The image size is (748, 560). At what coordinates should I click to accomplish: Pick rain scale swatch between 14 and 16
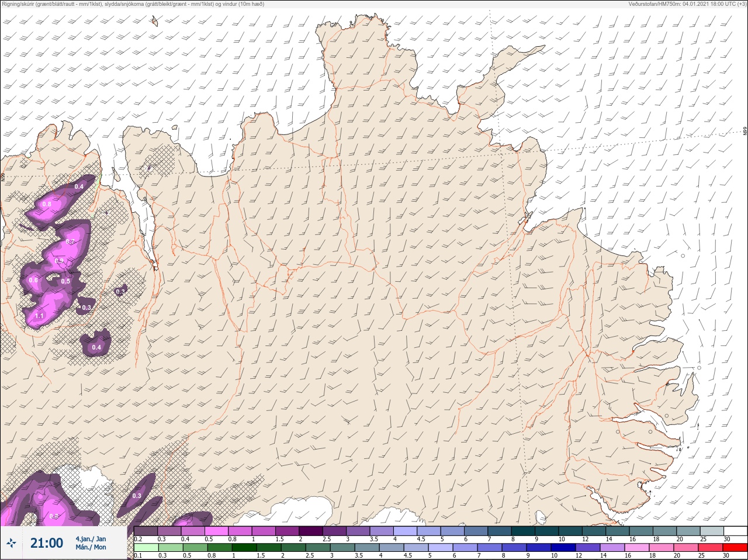pyautogui.click(x=612, y=548)
